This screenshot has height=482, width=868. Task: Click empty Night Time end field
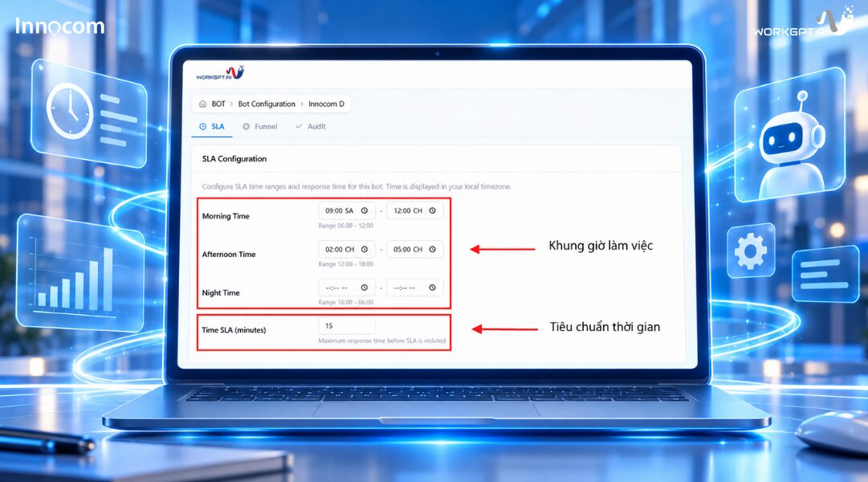[x=414, y=288]
